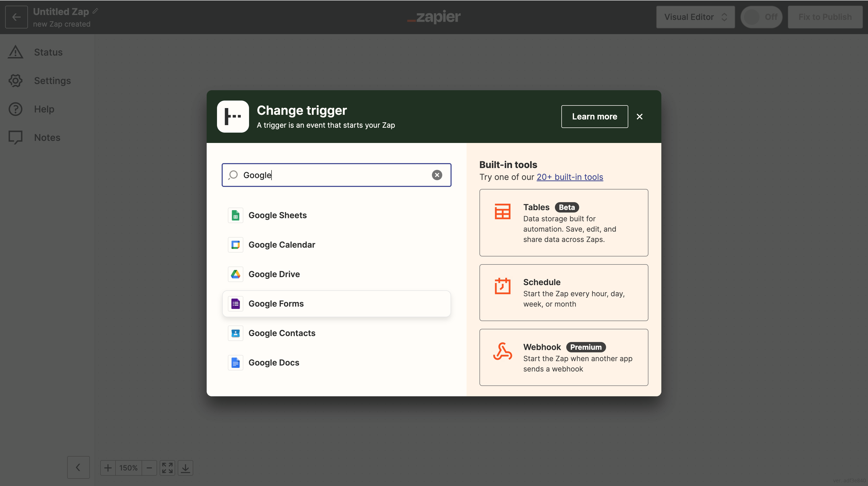Click the Google Drive icon
The width and height of the screenshot is (868, 486).
click(236, 274)
